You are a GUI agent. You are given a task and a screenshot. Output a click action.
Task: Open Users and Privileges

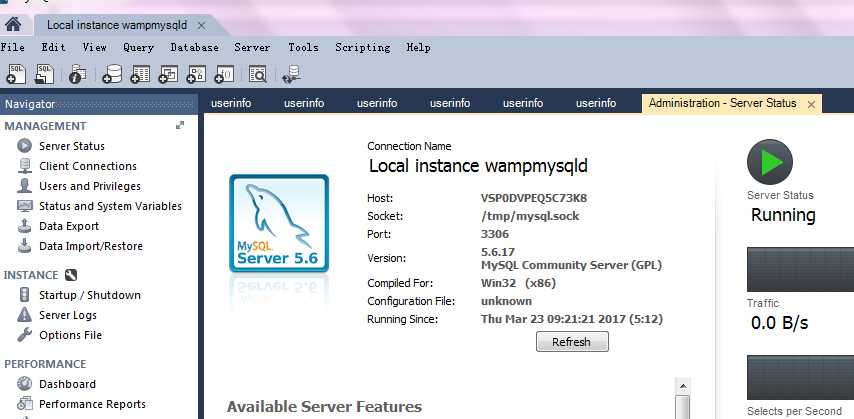(90, 186)
